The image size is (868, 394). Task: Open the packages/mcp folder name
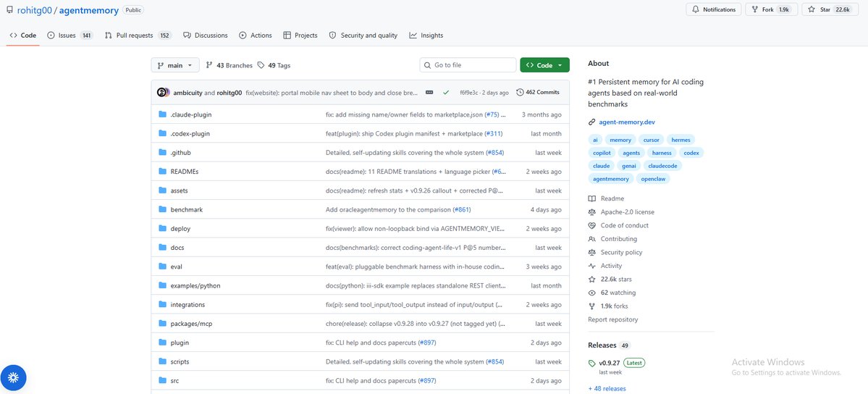tap(191, 324)
